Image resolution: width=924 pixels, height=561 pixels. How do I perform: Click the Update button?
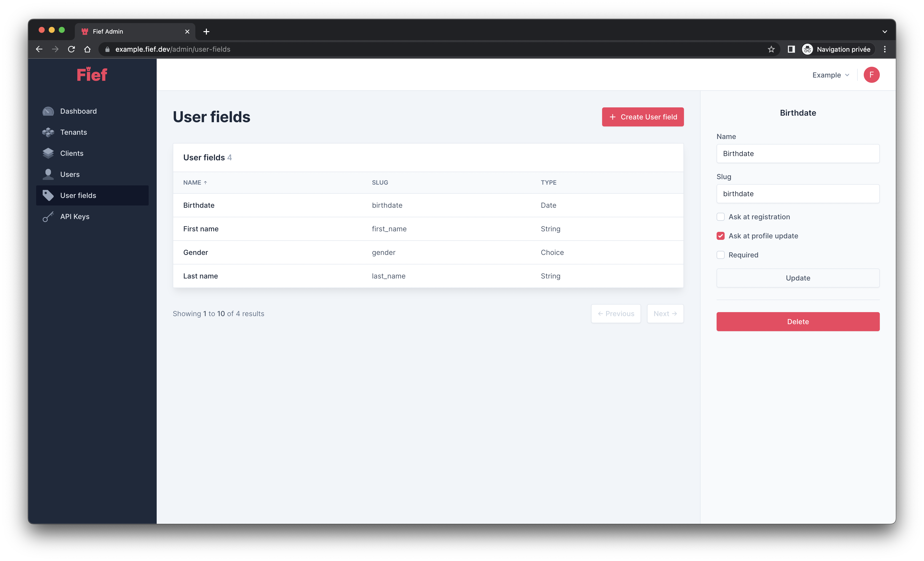[798, 278]
